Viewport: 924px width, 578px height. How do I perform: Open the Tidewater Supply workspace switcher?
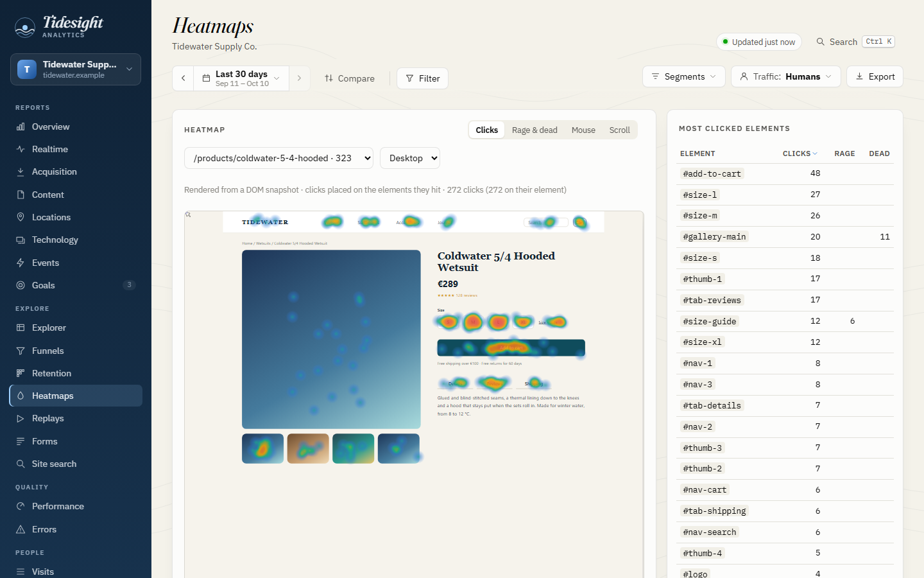tap(76, 69)
